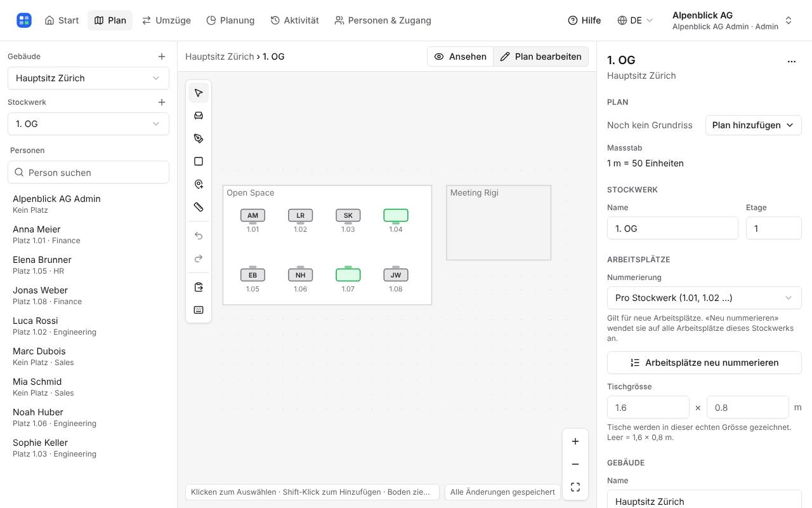Image resolution: width=812 pixels, height=508 pixels.
Task: Select the add location pin tool
Action: 199,184
